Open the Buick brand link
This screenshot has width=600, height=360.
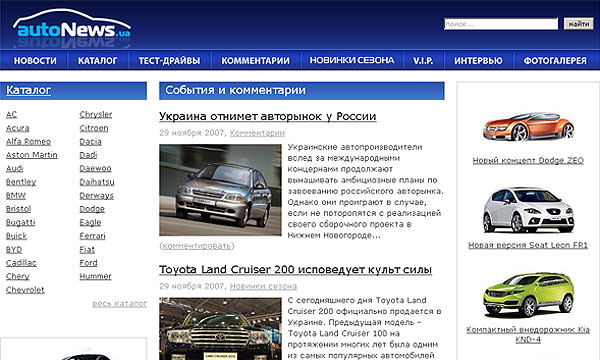click(16, 236)
